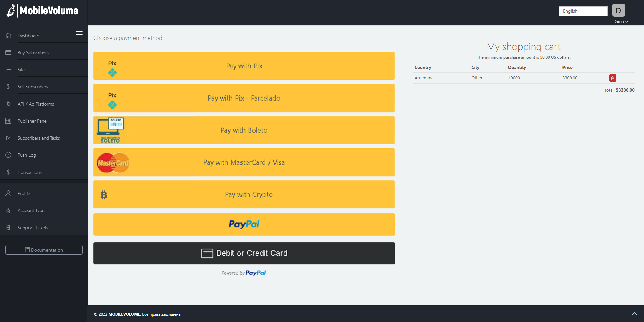
Task: Expand the Dima user menu
Action: click(x=621, y=22)
